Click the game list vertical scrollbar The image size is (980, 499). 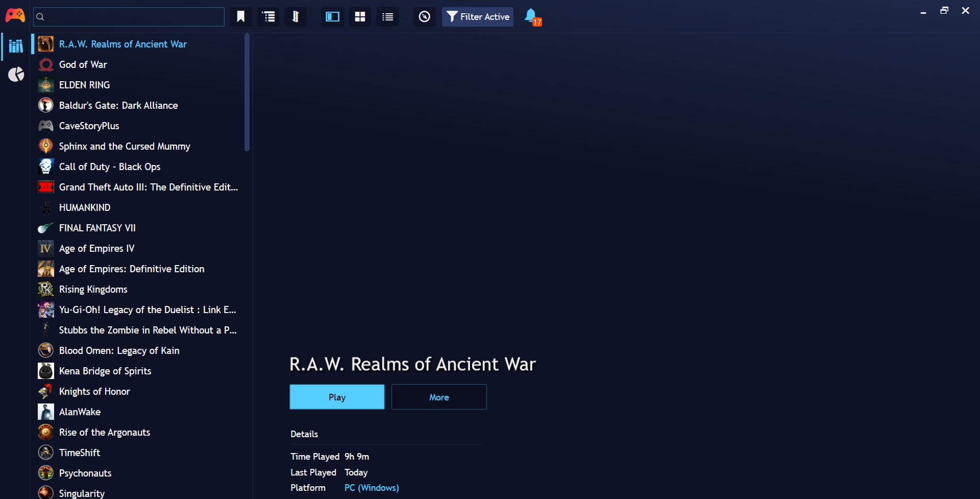(247, 92)
